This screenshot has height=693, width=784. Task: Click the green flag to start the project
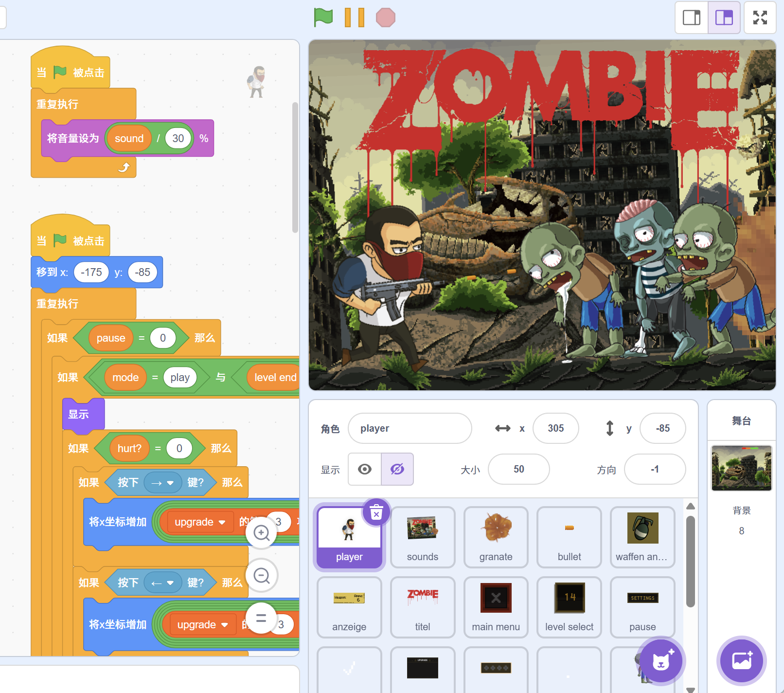tap(323, 18)
